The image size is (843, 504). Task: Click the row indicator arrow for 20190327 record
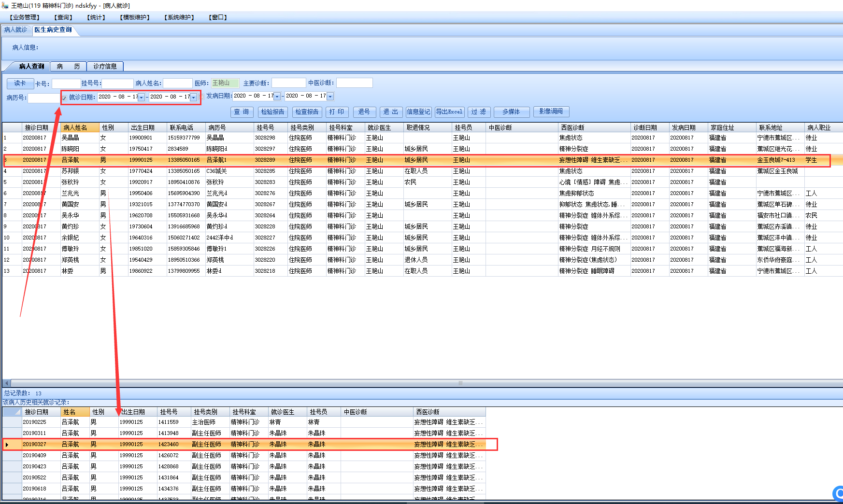(7, 445)
